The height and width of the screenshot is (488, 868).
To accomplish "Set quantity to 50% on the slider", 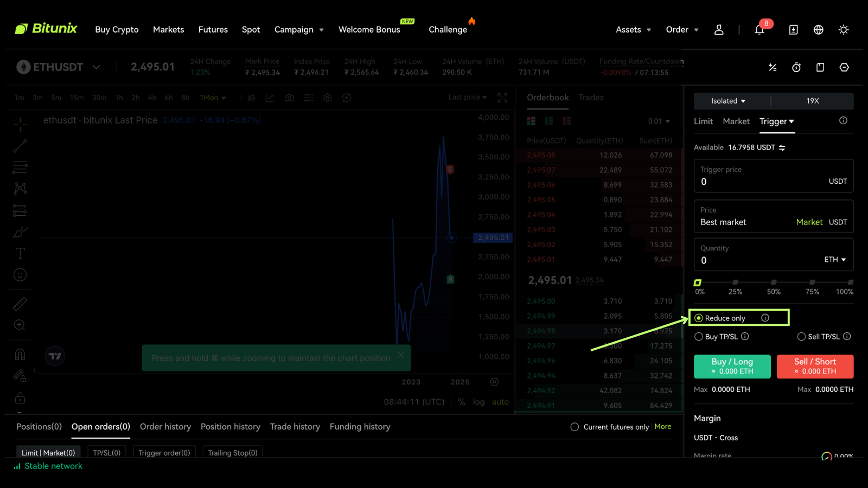I will pos(774,282).
